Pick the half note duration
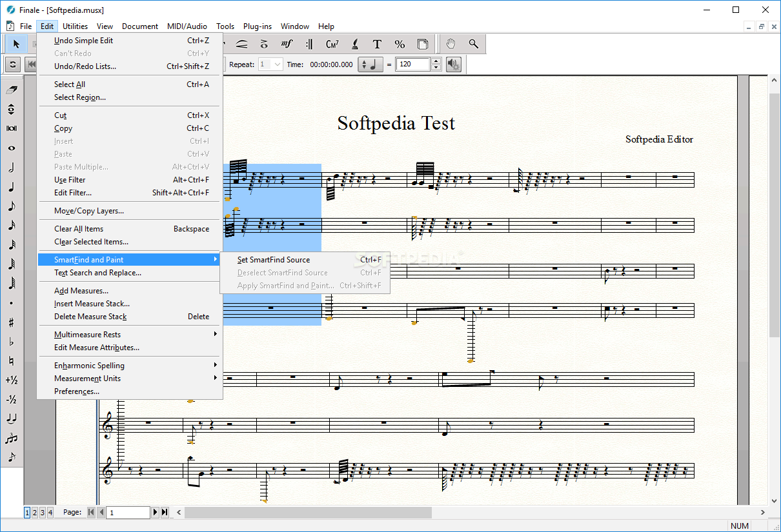 coord(11,168)
